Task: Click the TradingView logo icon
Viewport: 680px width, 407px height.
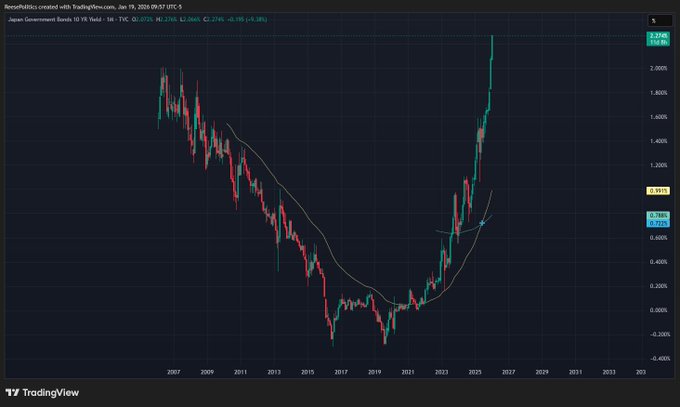Action: [x=13, y=393]
